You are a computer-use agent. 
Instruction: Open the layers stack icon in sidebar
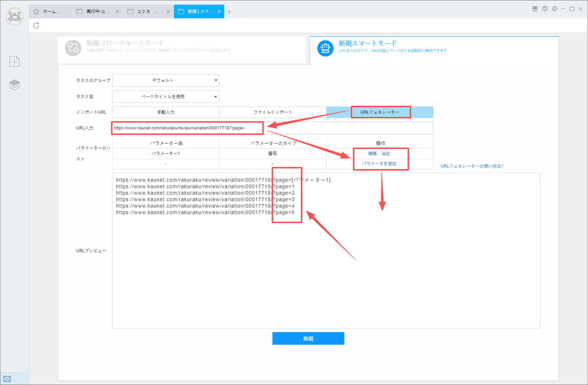coord(14,85)
